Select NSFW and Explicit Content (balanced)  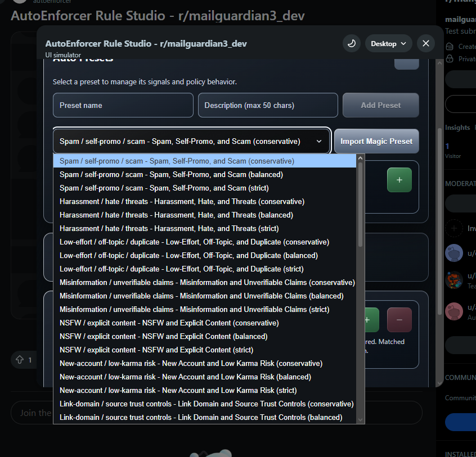pos(205,336)
